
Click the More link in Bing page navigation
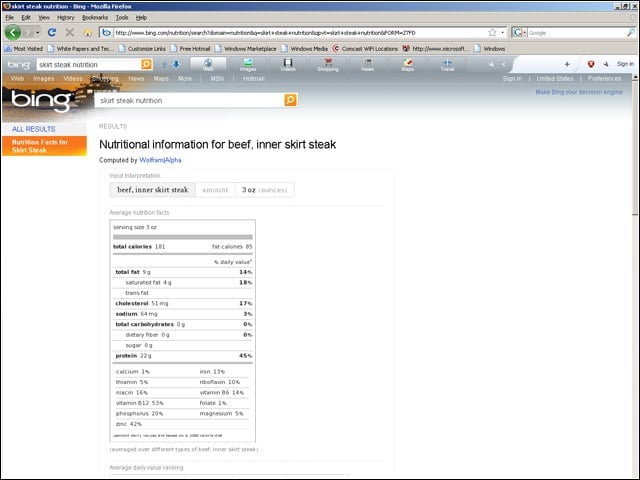184,78
